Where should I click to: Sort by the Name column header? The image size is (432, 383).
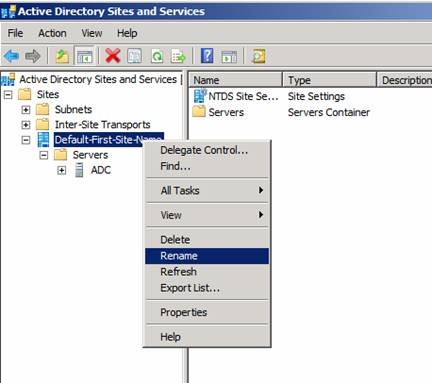(x=236, y=80)
